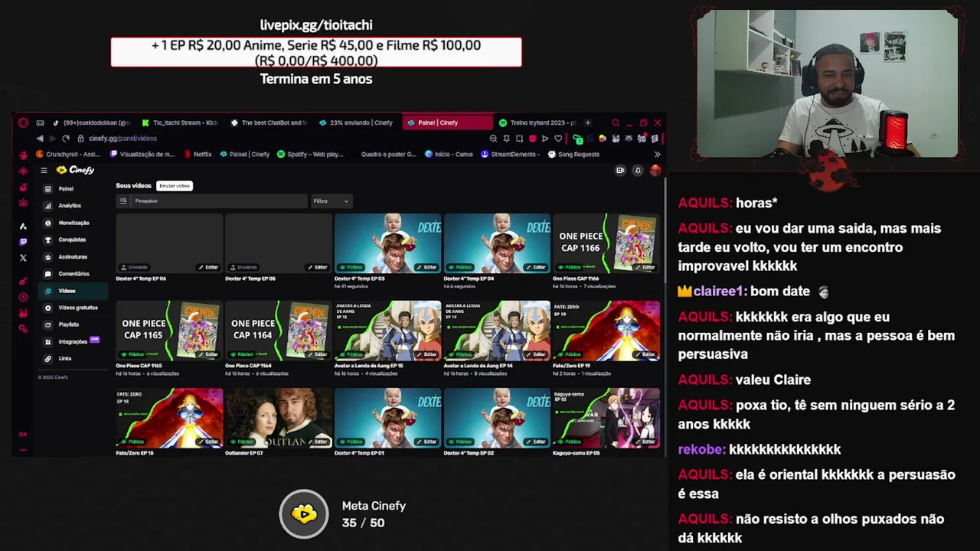Open Assinaturas in Cinefy sidebar
Image resolution: width=980 pixels, height=551 pixels.
coord(73,256)
